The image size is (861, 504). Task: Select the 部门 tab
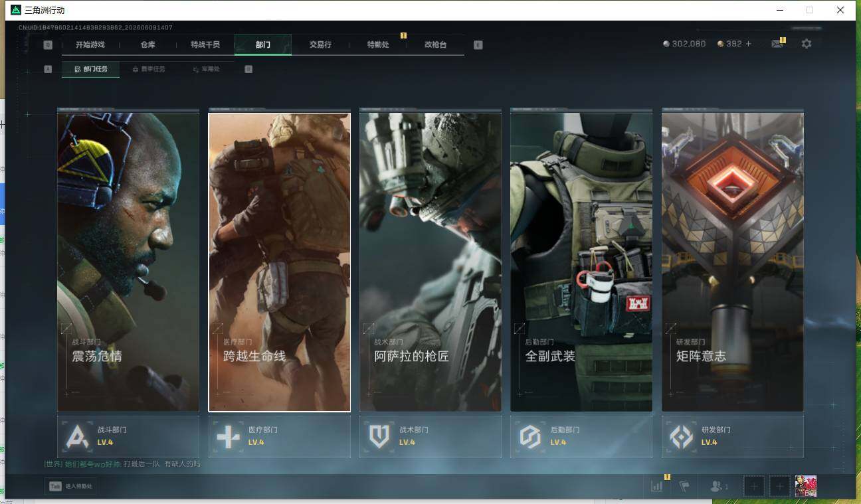coord(263,45)
